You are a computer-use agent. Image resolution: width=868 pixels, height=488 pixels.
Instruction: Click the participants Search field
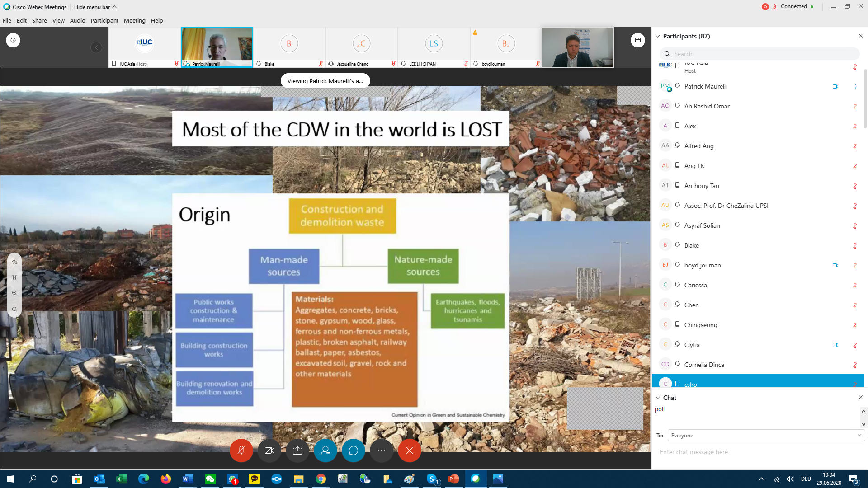pos(764,54)
